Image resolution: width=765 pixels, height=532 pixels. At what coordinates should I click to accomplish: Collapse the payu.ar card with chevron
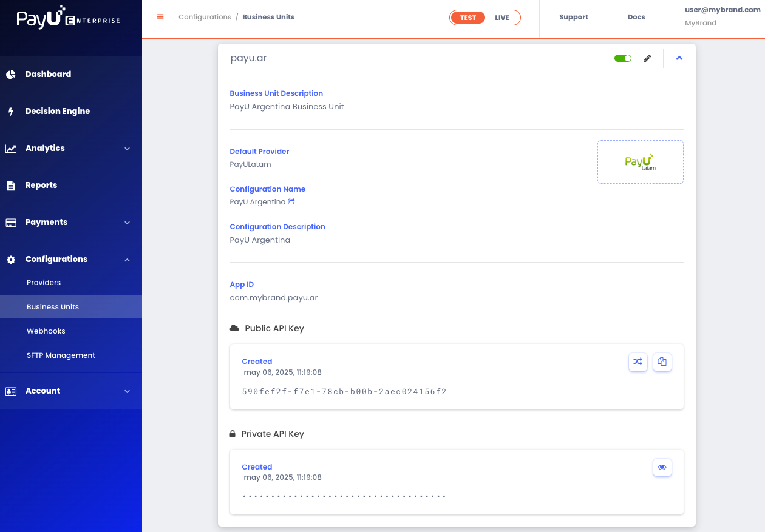pos(679,58)
